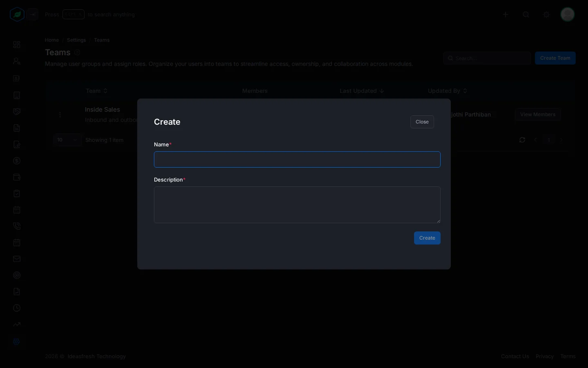588x368 pixels.
Task: Go to previous page chevron
Action: coord(536,140)
